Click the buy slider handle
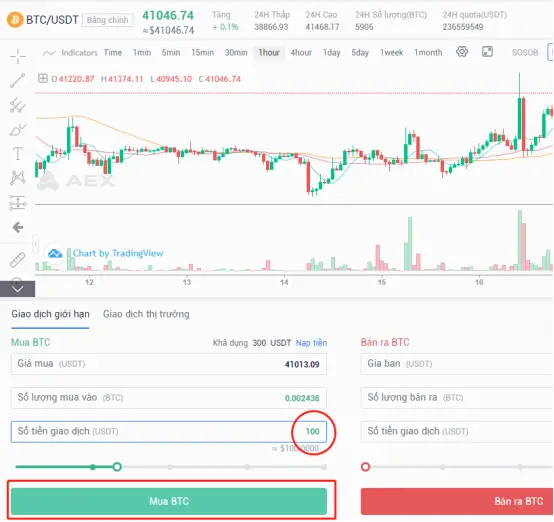This screenshot has width=554, height=522. [x=117, y=467]
